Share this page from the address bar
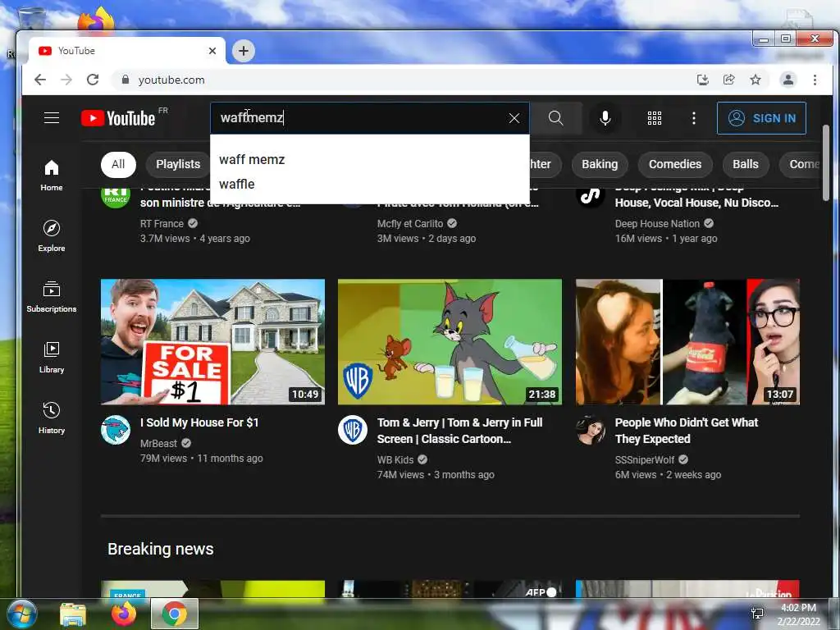840x630 pixels. [x=728, y=80]
